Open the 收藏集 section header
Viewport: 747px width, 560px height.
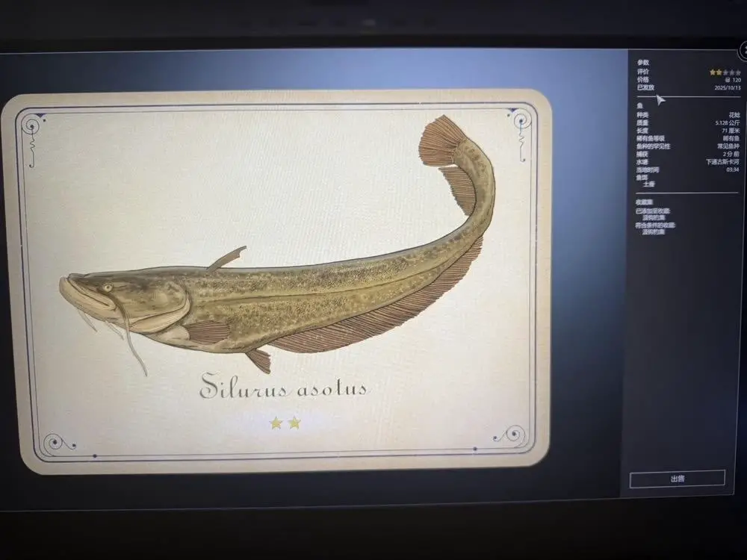644,202
